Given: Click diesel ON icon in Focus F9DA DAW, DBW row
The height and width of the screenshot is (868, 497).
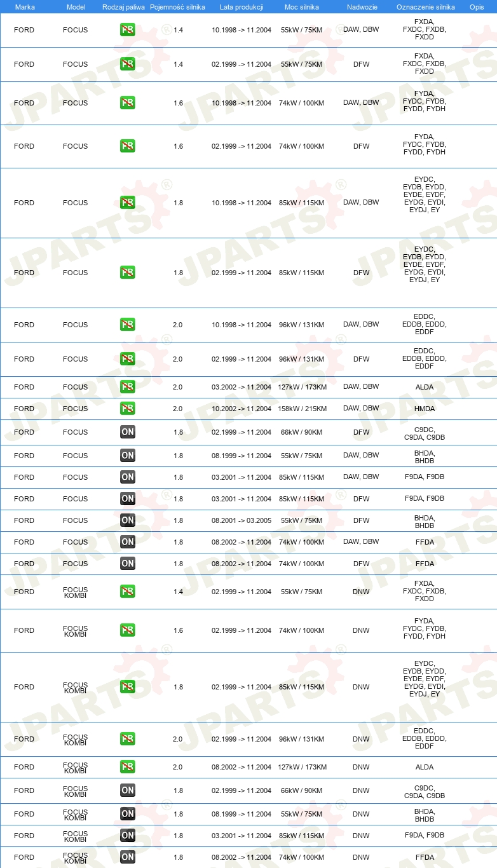Looking at the screenshot, I should [128, 477].
